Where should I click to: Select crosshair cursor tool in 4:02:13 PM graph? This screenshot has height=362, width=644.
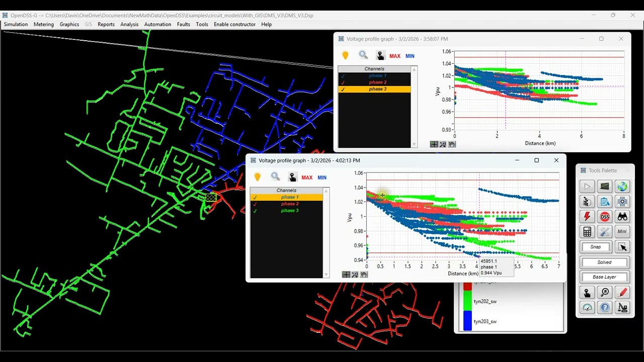point(346,275)
